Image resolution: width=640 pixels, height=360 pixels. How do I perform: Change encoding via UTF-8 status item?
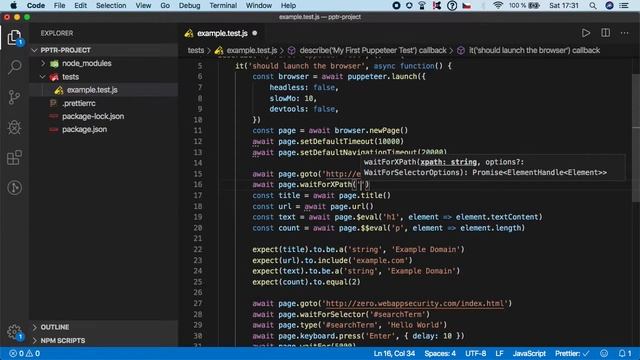tap(476, 353)
